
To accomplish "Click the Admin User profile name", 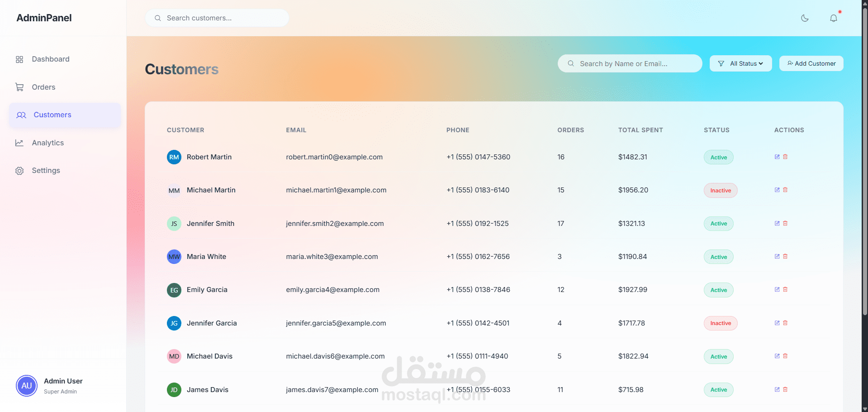I will click(x=63, y=381).
